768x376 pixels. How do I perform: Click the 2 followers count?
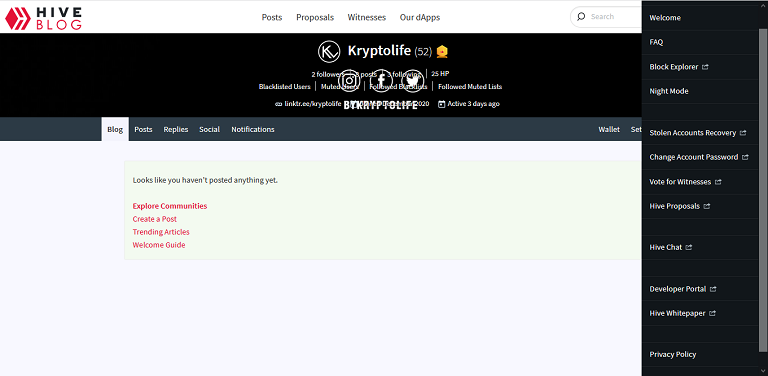[328, 74]
